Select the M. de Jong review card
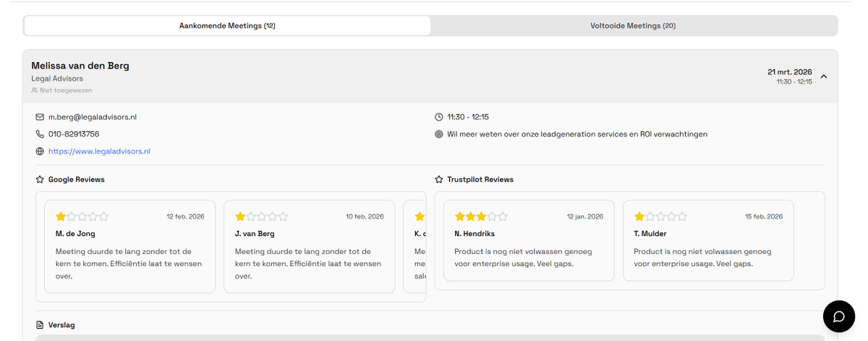 (129, 246)
